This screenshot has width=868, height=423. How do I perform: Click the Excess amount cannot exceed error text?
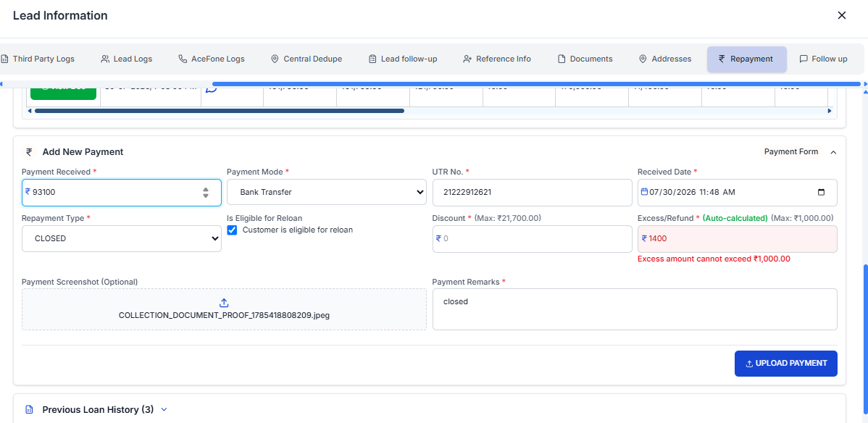coord(714,259)
